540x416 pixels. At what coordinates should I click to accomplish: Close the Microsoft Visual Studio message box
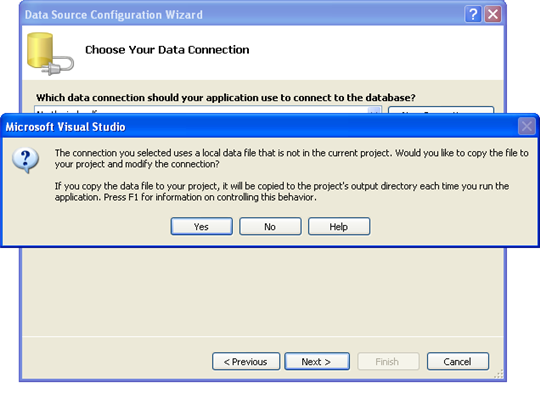[x=527, y=126]
